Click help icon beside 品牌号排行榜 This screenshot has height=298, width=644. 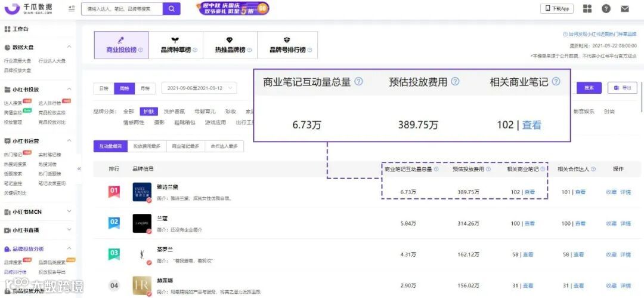pos(309,50)
